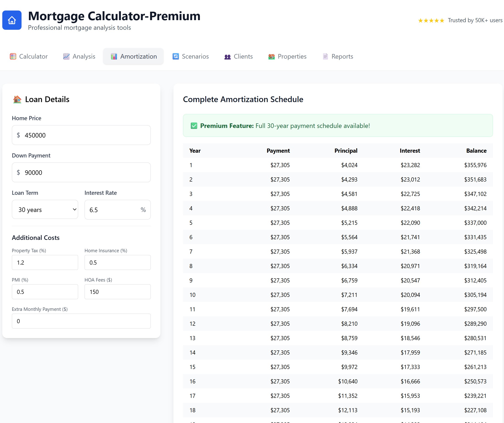Click the house icon on Properties tab

click(x=271, y=56)
